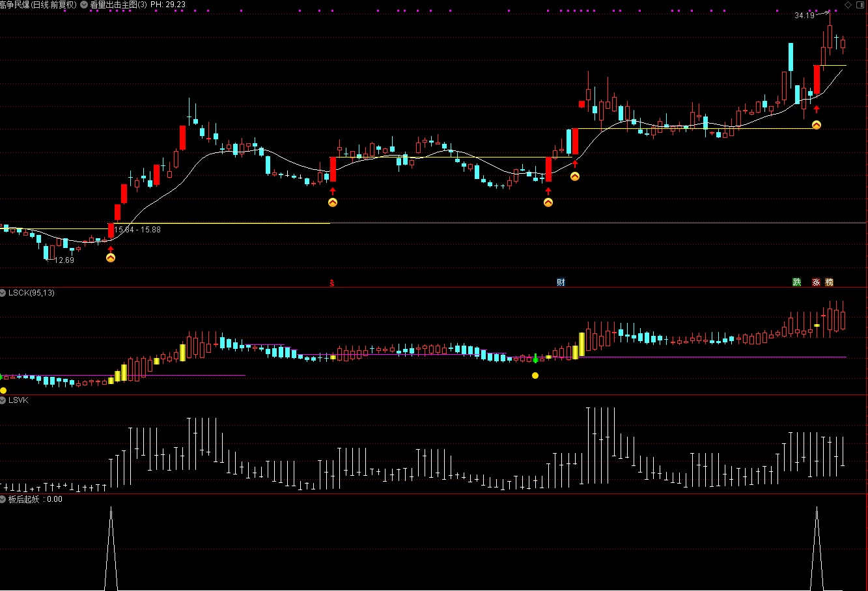Click the LSVK indicator label
868x591 pixels.
coord(18,400)
